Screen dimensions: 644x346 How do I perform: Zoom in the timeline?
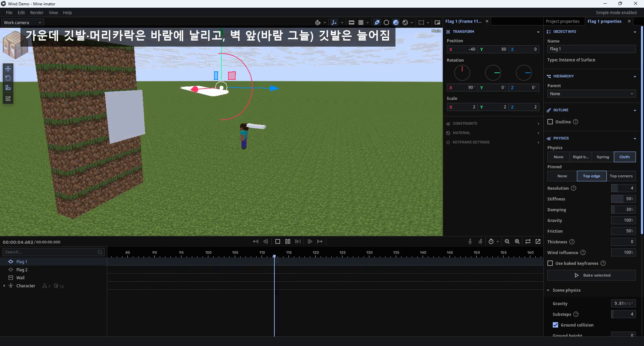point(517,241)
